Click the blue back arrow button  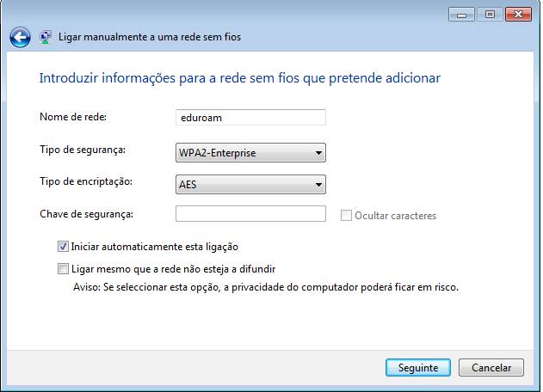tap(20, 37)
